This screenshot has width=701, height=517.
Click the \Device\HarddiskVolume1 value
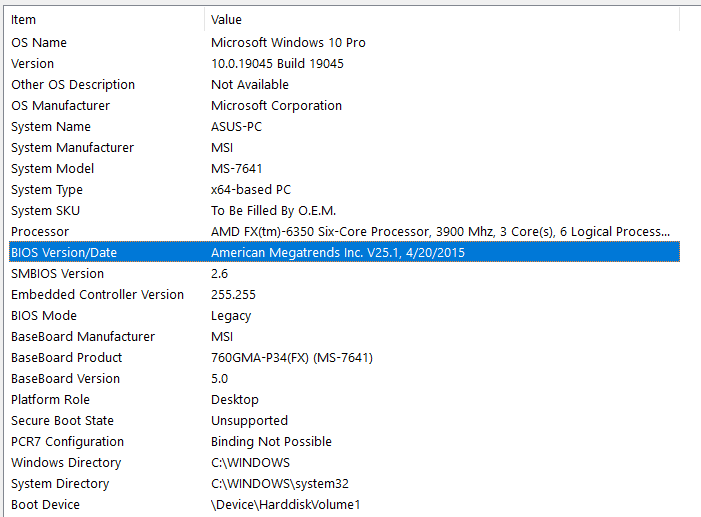[286, 504]
